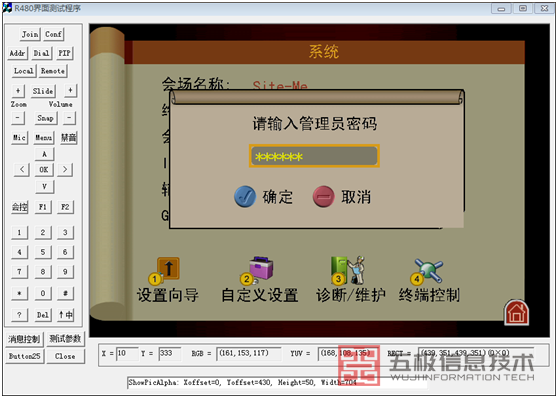Click the Volume plus button
The image size is (558, 400).
(x=70, y=90)
